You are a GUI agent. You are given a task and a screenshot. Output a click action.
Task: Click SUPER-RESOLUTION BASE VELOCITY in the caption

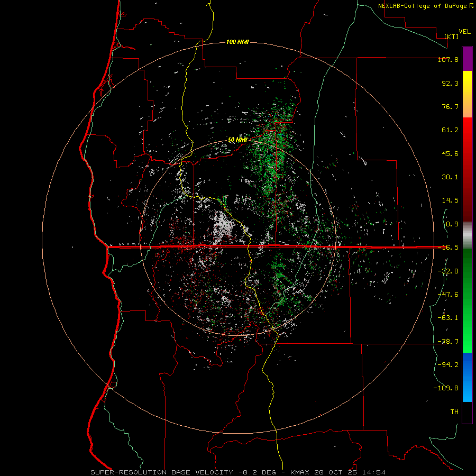click(x=162, y=472)
